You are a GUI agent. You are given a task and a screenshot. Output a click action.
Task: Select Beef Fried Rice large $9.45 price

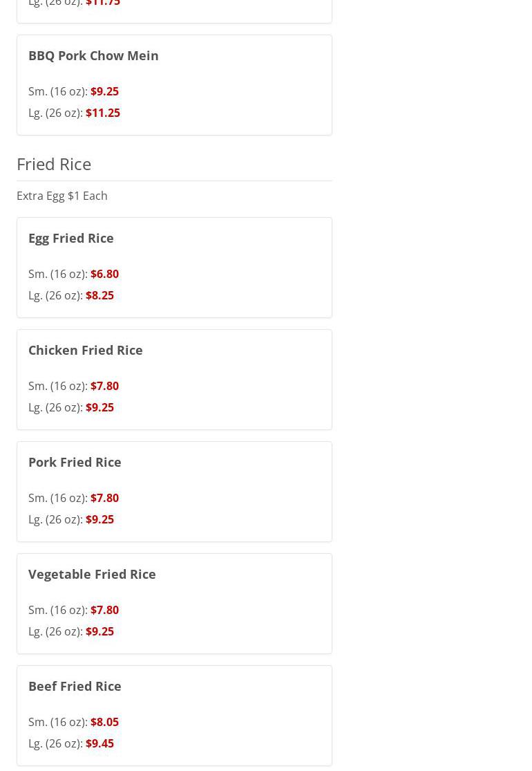coord(99,743)
